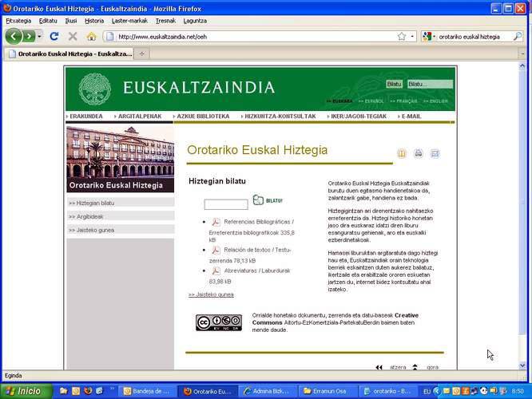This screenshot has width=532, height=399.
Task: Open the Azkue Biblioteka navigation item
Action: coord(201,117)
